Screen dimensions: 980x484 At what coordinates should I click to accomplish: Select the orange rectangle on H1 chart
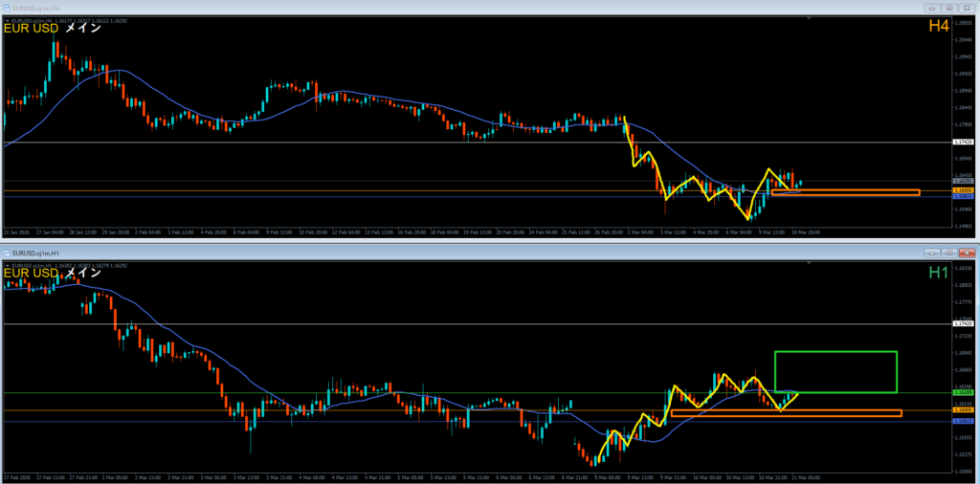(x=786, y=413)
